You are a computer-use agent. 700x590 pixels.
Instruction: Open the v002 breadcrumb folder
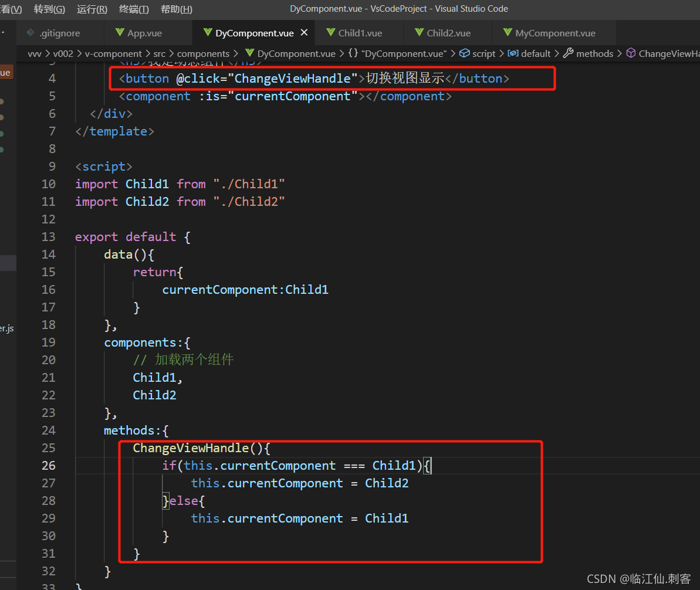point(63,53)
